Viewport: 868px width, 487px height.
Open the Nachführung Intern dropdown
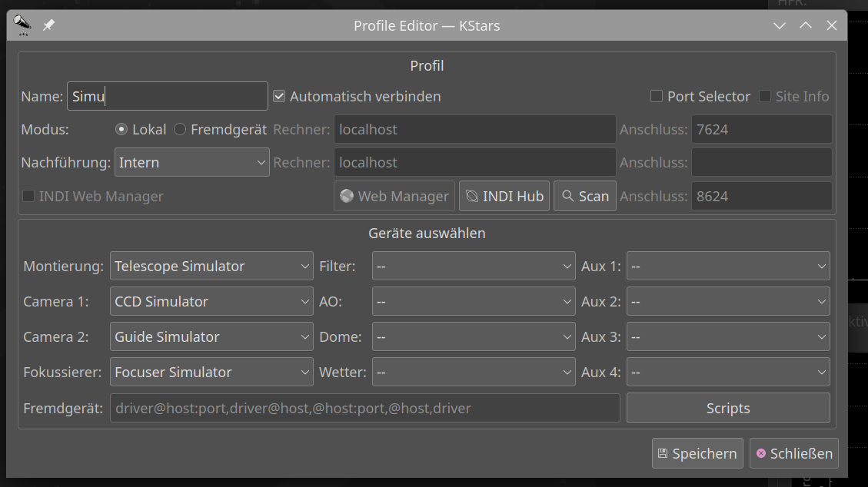tap(191, 162)
